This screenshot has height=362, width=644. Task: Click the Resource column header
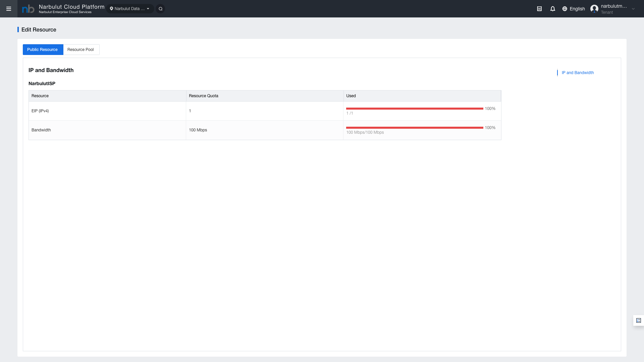click(x=107, y=96)
